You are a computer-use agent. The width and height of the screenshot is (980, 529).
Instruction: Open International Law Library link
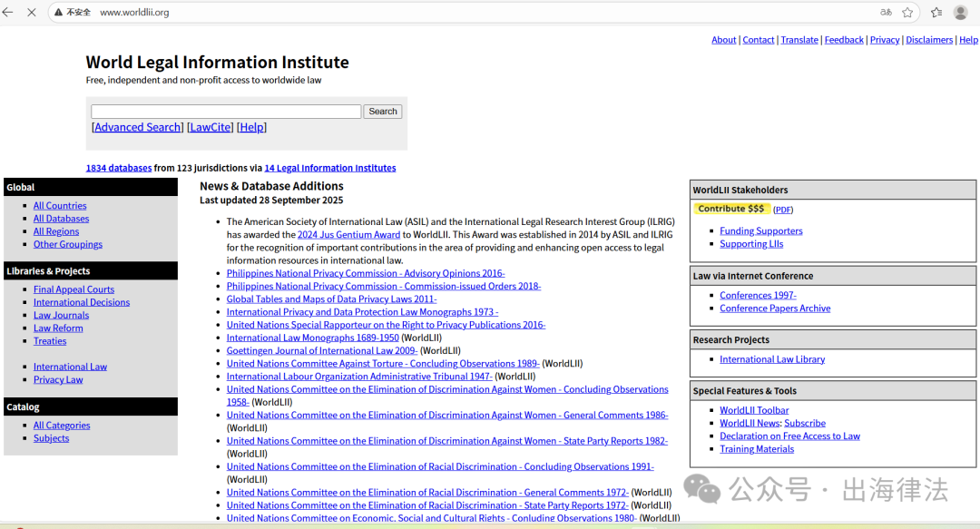tap(772, 359)
